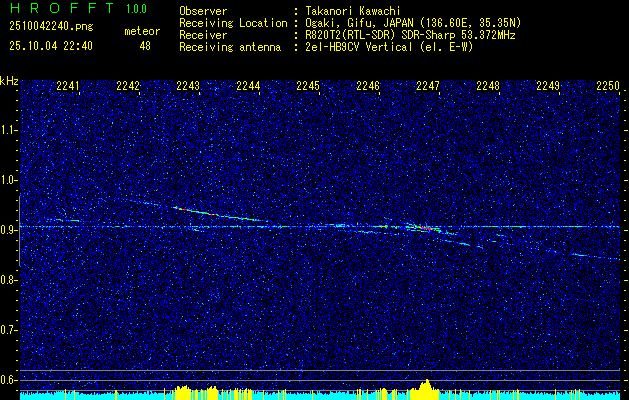The height and width of the screenshot is (400, 629).
Task: Click the 'Receiver' field label
Action: click(x=203, y=35)
